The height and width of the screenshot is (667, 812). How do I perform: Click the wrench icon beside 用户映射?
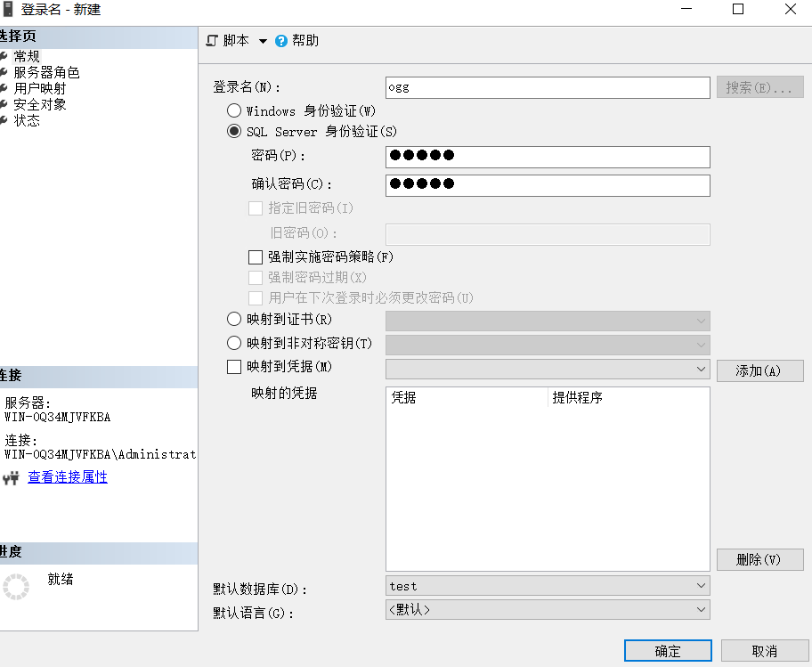click(3, 88)
